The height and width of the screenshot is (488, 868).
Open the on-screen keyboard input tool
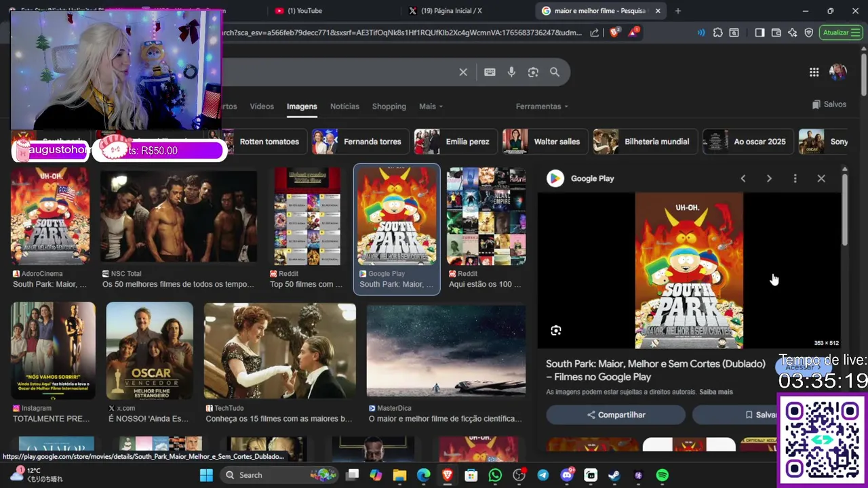coord(490,73)
